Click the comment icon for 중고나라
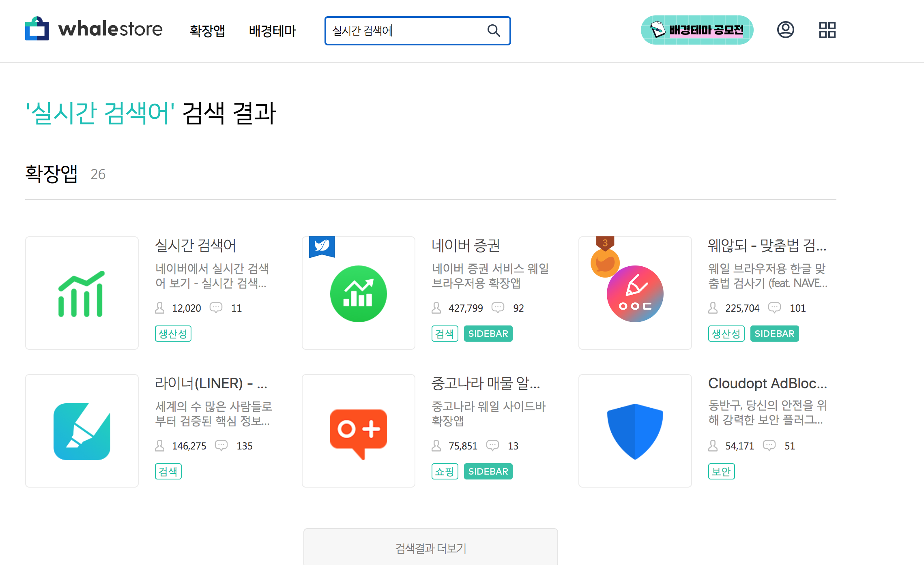The image size is (924, 565). (x=493, y=445)
